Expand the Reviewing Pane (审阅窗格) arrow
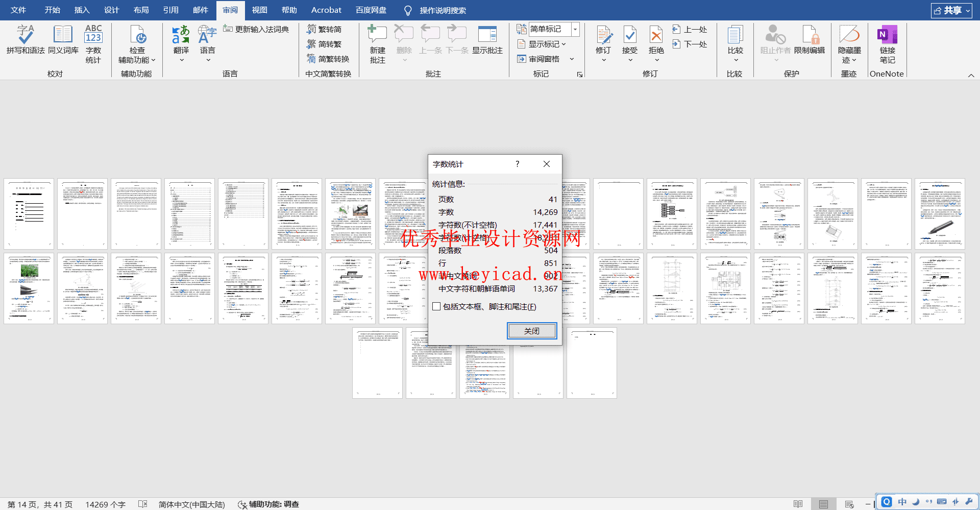The width and height of the screenshot is (980, 510). click(572, 59)
